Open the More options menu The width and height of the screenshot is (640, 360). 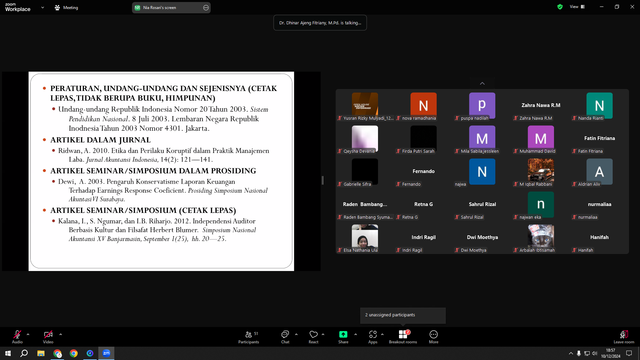(433, 337)
